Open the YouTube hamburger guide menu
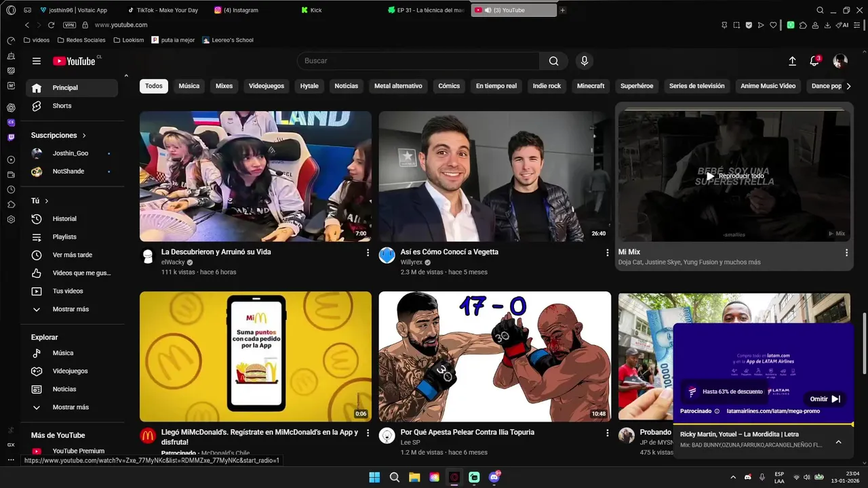868x488 pixels. [37, 61]
